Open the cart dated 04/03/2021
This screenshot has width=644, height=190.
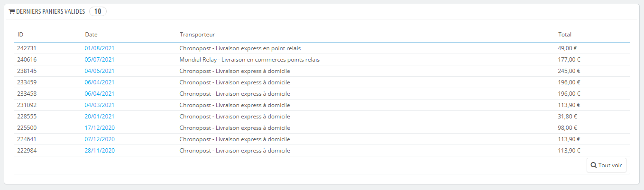(100, 105)
